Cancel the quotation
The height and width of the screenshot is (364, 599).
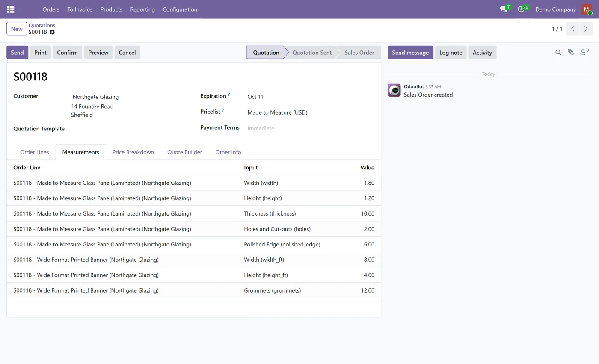click(x=127, y=53)
